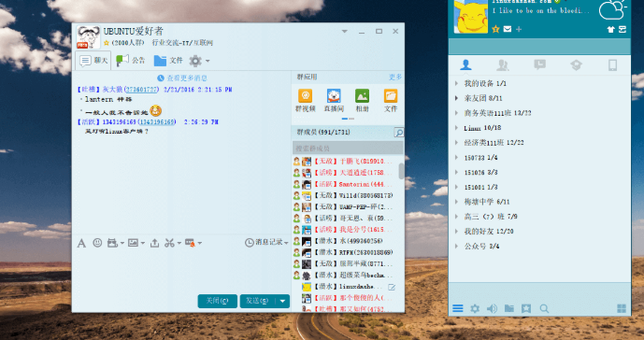Open the send button dropdown arrow
The height and width of the screenshot is (340, 644).
pos(282,301)
